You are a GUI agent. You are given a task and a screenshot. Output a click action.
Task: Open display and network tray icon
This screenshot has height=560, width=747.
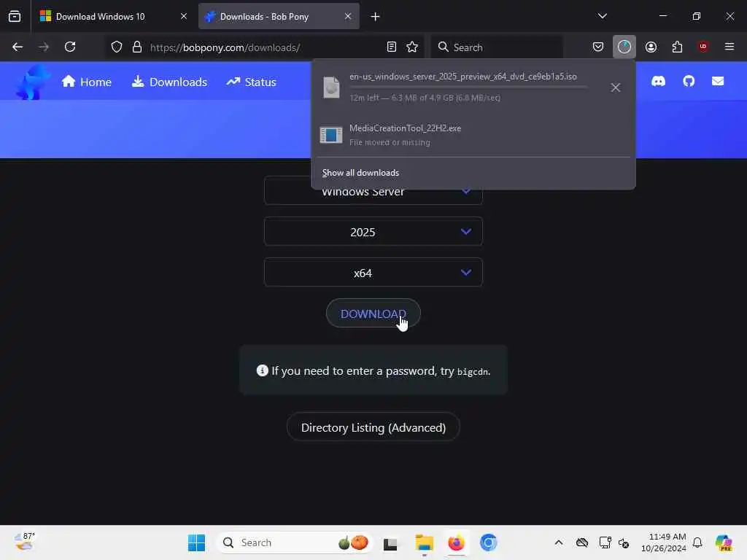(605, 542)
